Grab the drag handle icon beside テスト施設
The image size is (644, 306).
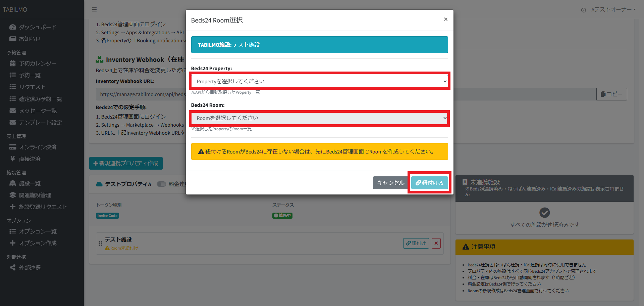point(100,244)
